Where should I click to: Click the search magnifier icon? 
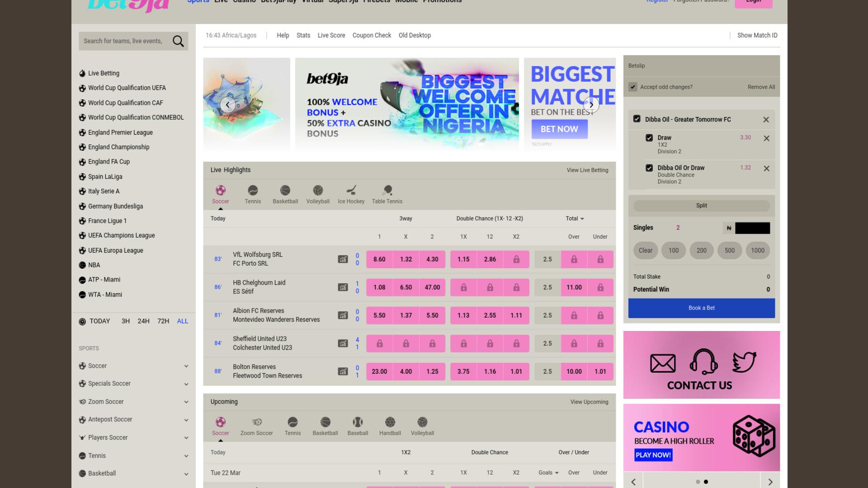(x=178, y=41)
